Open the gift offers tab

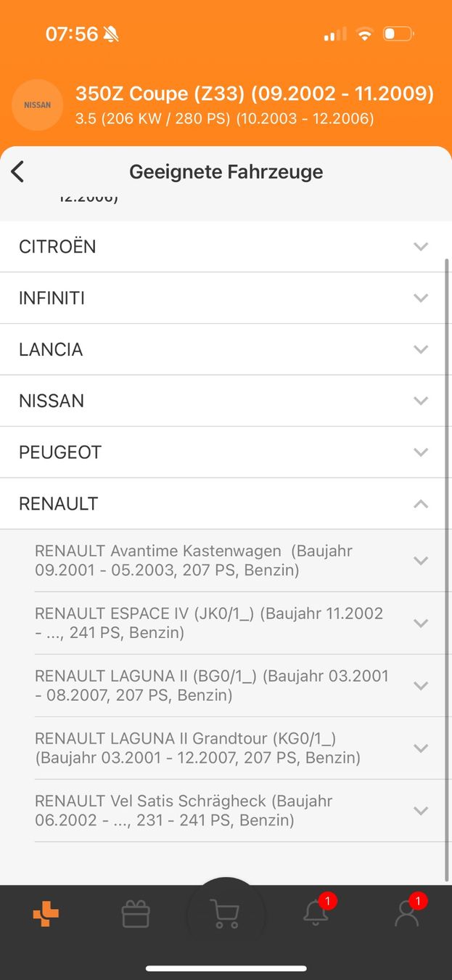point(136,914)
